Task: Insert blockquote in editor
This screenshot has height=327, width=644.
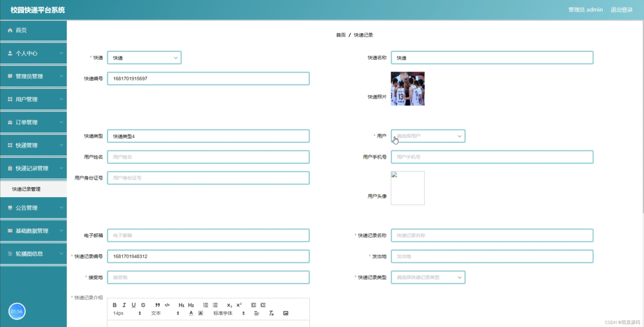Action: (157, 305)
